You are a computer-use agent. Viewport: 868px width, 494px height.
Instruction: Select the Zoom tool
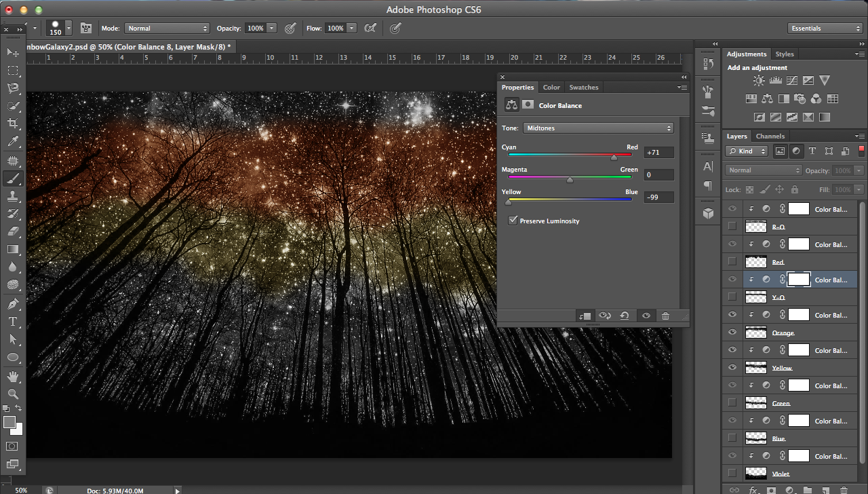tap(13, 393)
